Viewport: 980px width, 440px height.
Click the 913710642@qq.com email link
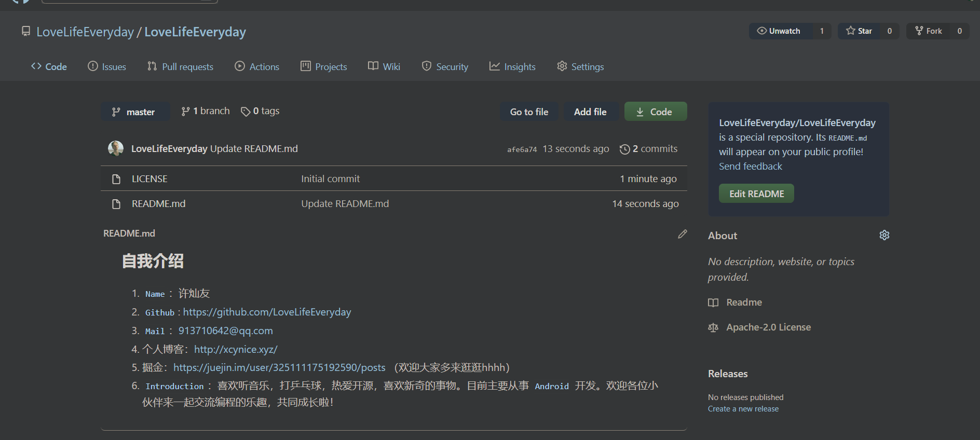pyautogui.click(x=225, y=331)
